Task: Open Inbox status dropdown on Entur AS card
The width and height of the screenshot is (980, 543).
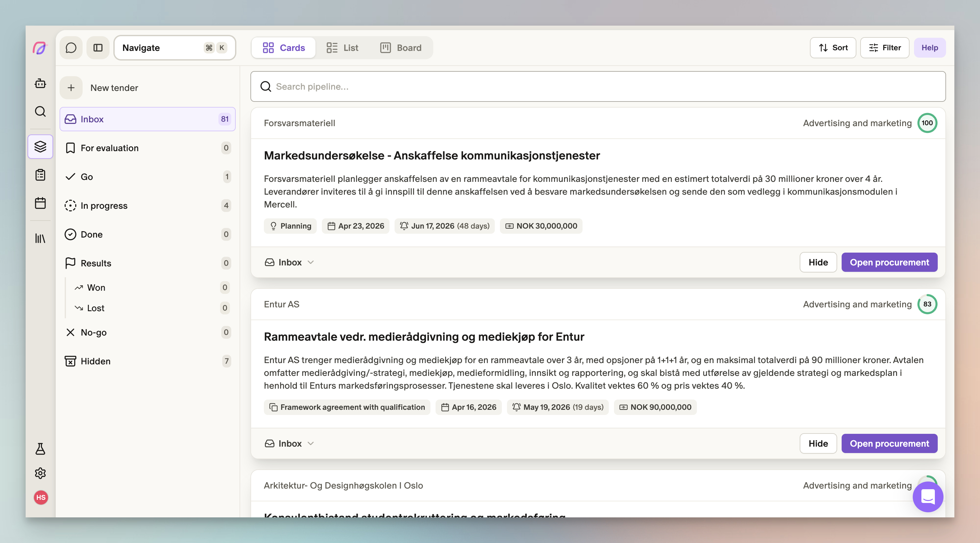Action: coord(290,443)
